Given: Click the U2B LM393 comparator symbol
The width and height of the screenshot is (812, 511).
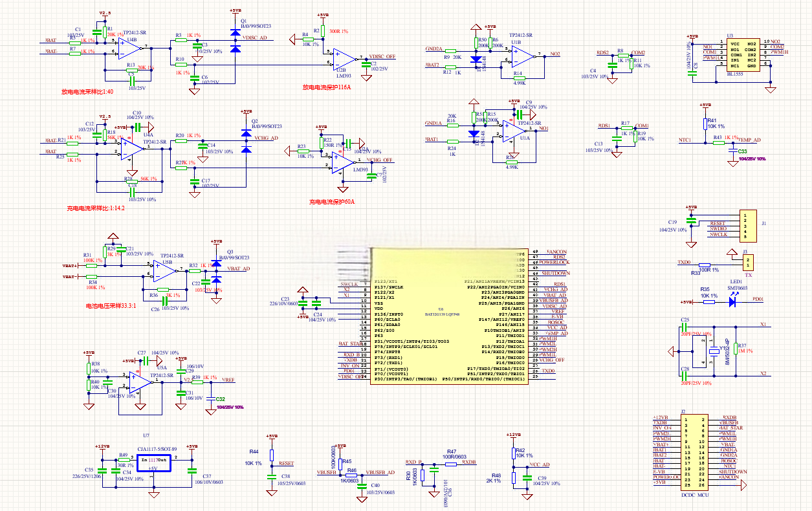Looking at the screenshot, I should pos(343,58).
